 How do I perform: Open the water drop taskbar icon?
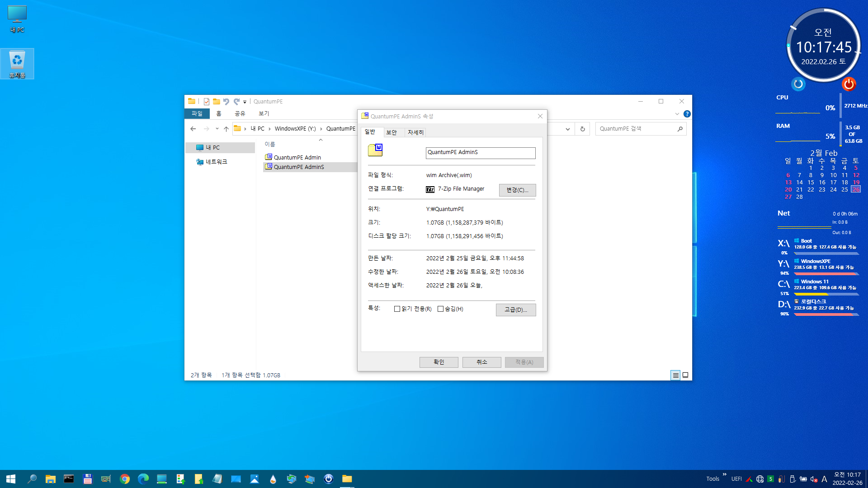(x=273, y=479)
